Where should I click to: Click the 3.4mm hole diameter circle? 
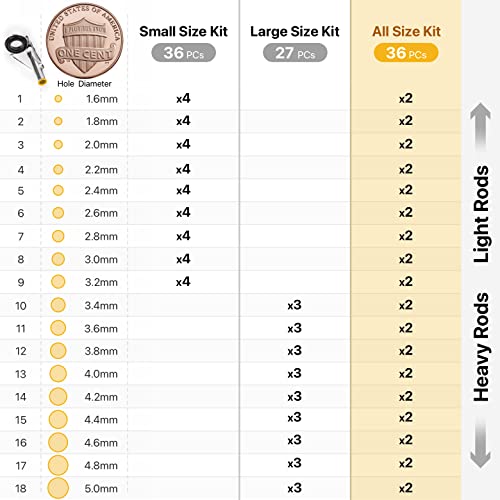58,305
